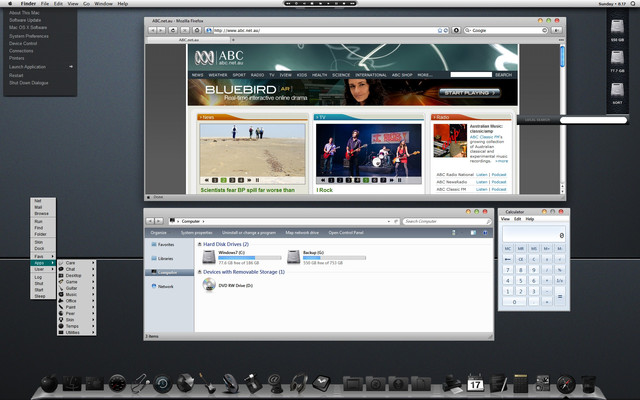The width and height of the screenshot is (640, 400).
Task: Open the Time Machine clock dock icon
Action: click(162, 384)
